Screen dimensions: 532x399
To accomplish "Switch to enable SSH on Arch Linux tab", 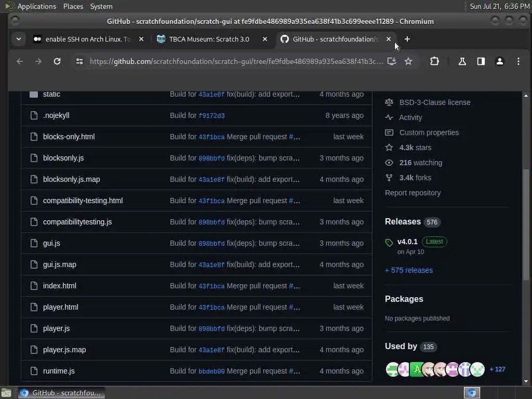I will pos(88,39).
